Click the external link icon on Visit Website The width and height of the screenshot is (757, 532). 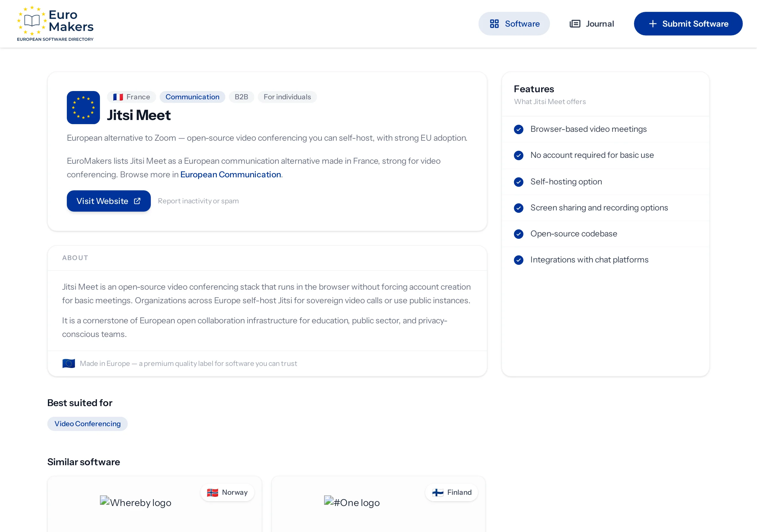pyautogui.click(x=137, y=201)
